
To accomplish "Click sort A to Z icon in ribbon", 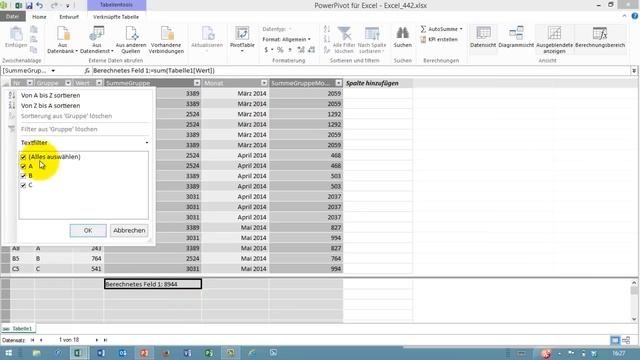I will tap(327, 29).
